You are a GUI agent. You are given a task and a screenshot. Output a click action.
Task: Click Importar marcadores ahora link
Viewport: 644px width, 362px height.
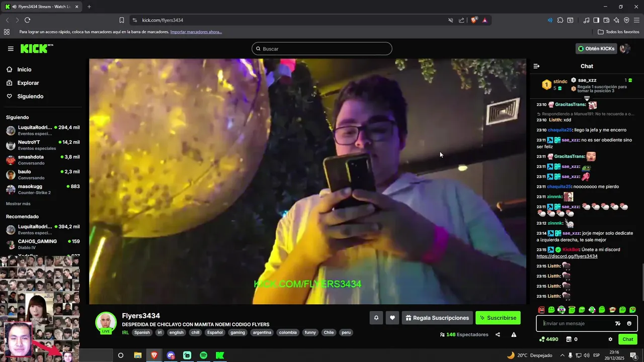pyautogui.click(x=196, y=32)
